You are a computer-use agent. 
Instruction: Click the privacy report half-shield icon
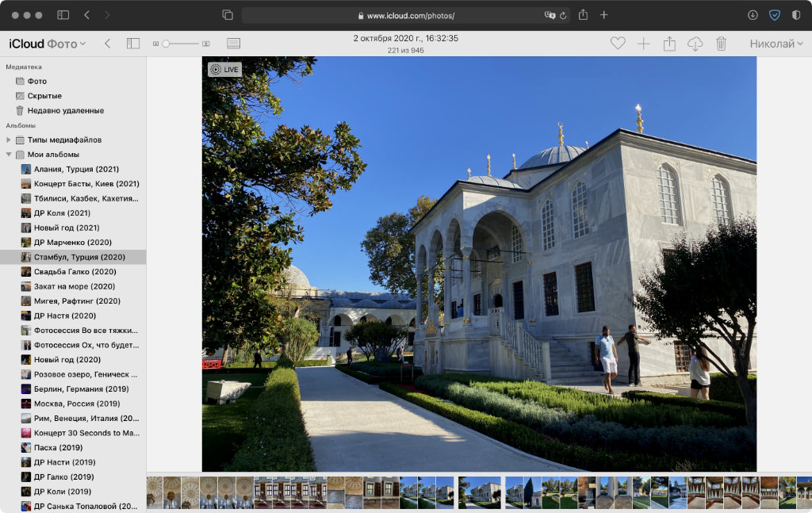tap(796, 15)
